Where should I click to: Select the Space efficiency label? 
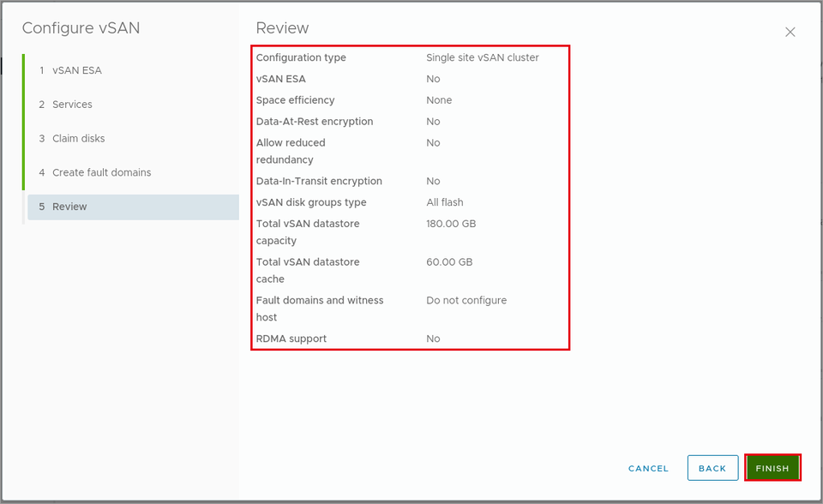pyautogui.click(x=295, y=100)
